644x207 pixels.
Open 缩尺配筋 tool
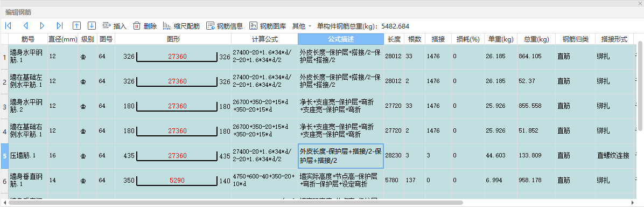(x=181, y=26)
